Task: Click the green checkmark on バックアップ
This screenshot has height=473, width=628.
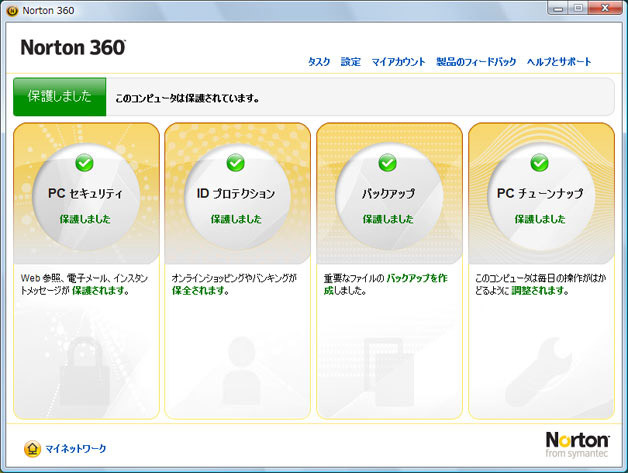Action: tap(387, 163)
